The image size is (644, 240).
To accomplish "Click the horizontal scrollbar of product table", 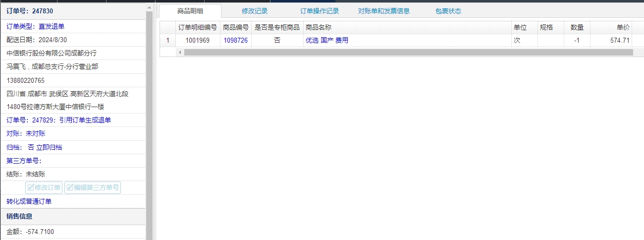I will point(408,52).
